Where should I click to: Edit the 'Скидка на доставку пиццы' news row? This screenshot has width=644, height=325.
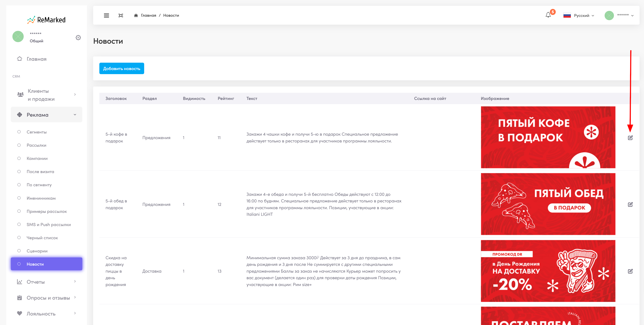(x=630, y=271)
